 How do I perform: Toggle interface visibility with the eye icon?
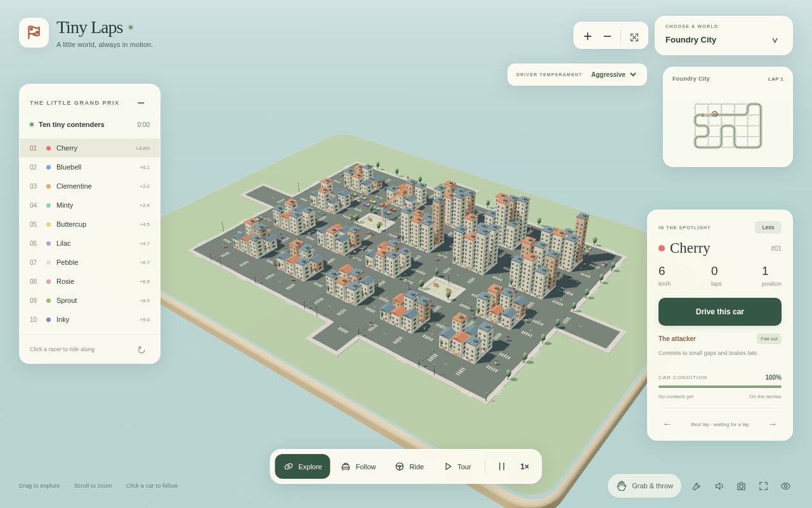tap(785, 486)
